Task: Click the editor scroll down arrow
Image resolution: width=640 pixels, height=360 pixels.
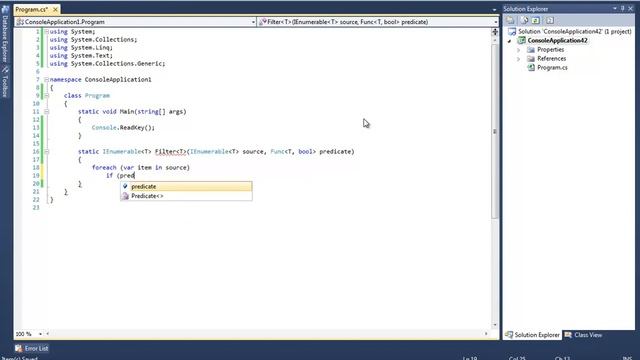Action: click(x=495, y=325)
